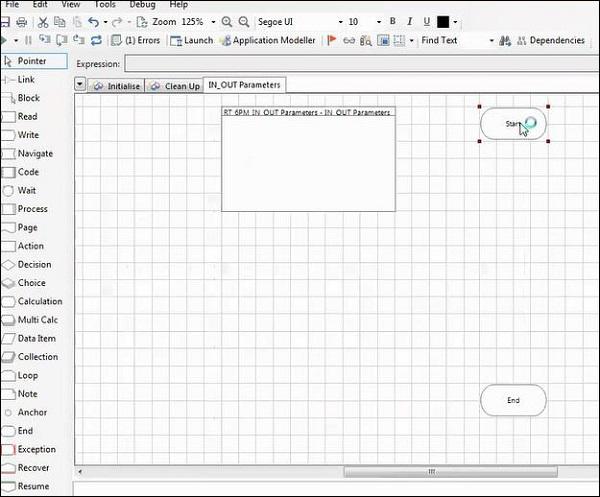Open the Help menu
Image resolution: width=600 pixels, height=497 pixels.
coord(178,4)
